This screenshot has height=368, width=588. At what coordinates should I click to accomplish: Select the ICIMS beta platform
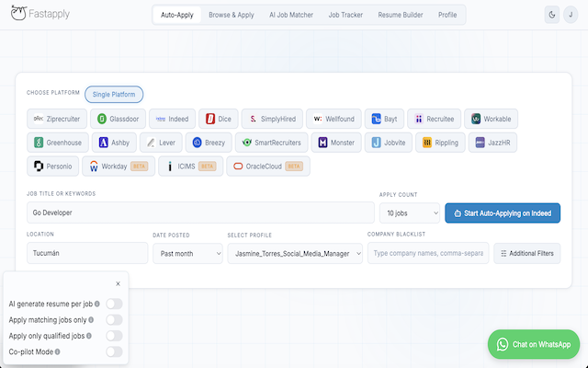point(190,167)
